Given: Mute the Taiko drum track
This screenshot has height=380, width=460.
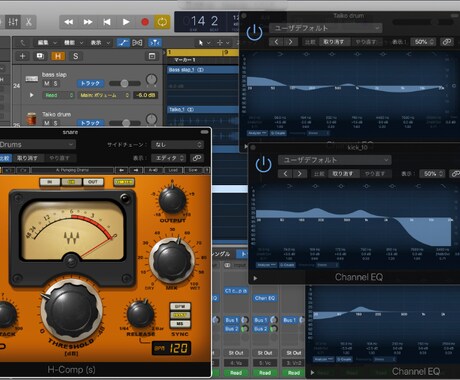Looking at the screenshot, I should 47,123.
